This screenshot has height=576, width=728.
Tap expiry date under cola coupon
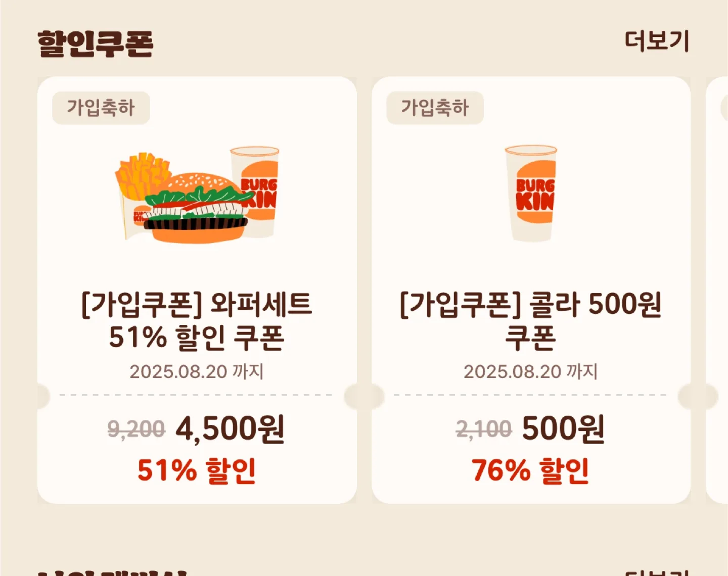coord(531,372)
